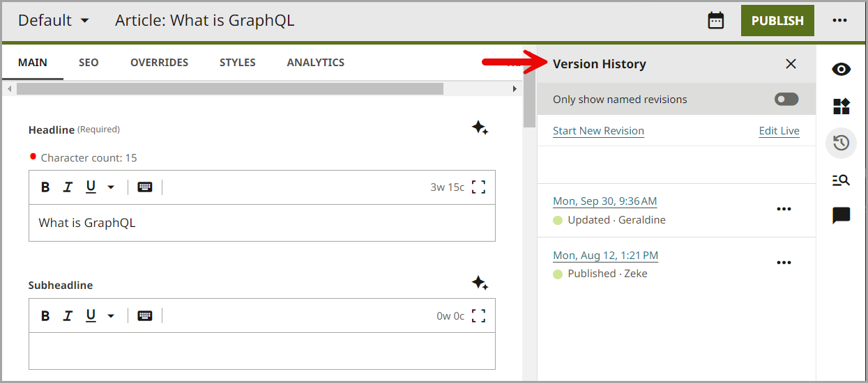Screen dimensions: 868x383
Task: Click the Character count: 15 text
Action: (89, 158)
